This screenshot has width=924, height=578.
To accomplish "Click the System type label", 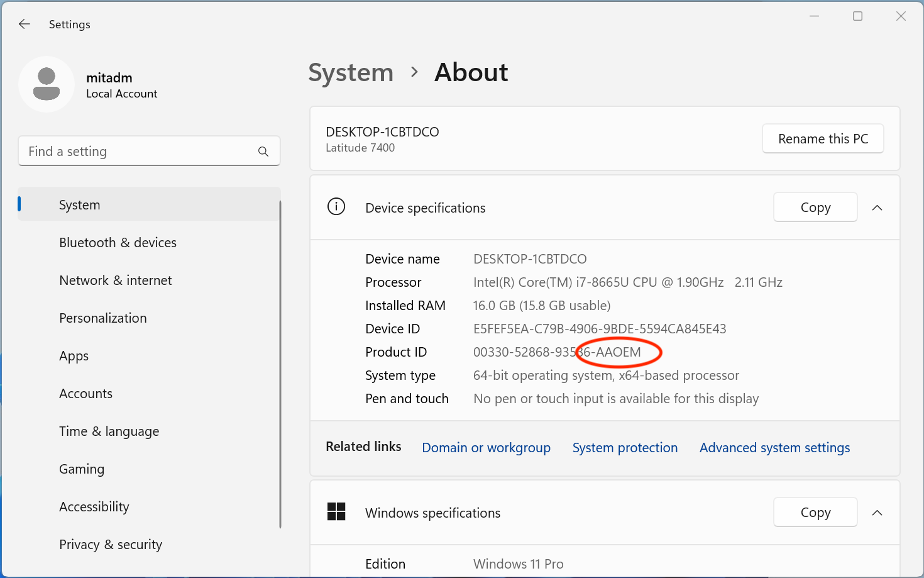I will tap(400, 375).
